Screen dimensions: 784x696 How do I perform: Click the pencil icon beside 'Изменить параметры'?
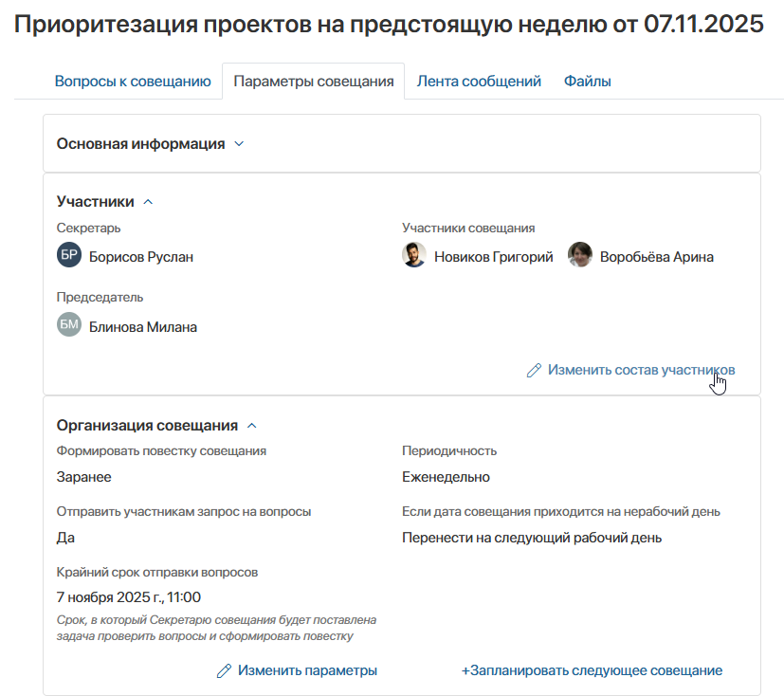pyautogui.click(x=222, y=670)
